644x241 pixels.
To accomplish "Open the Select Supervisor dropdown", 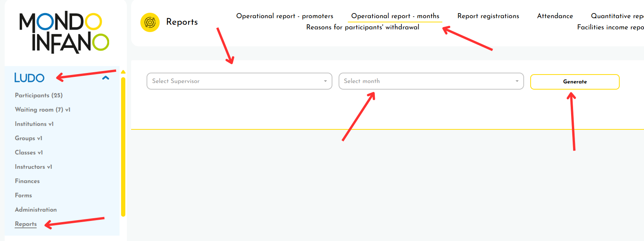I will tap(239, 81).
